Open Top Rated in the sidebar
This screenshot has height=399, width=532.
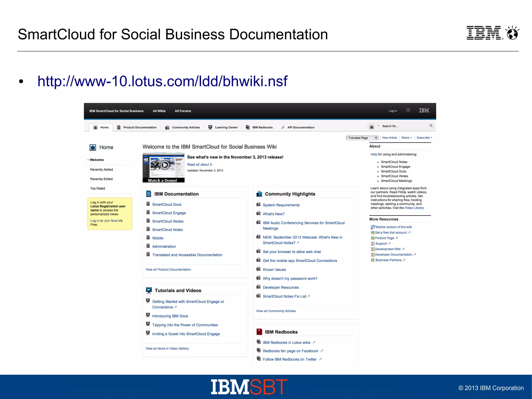click(97, 188)
